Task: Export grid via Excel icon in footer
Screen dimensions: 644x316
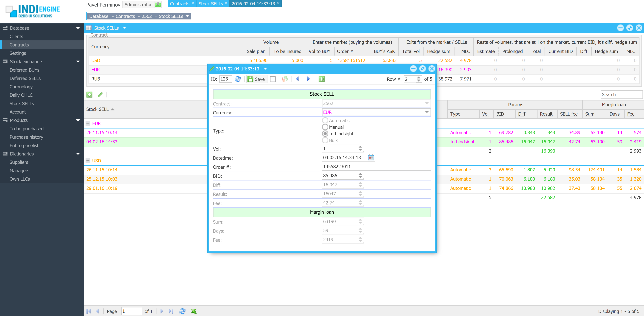Action: point(194,311)
